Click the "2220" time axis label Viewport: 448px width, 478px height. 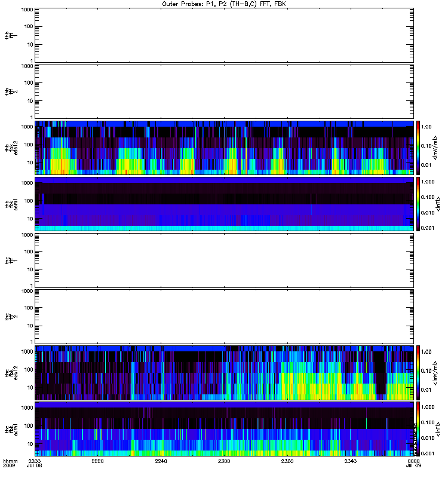pos(97,461)
